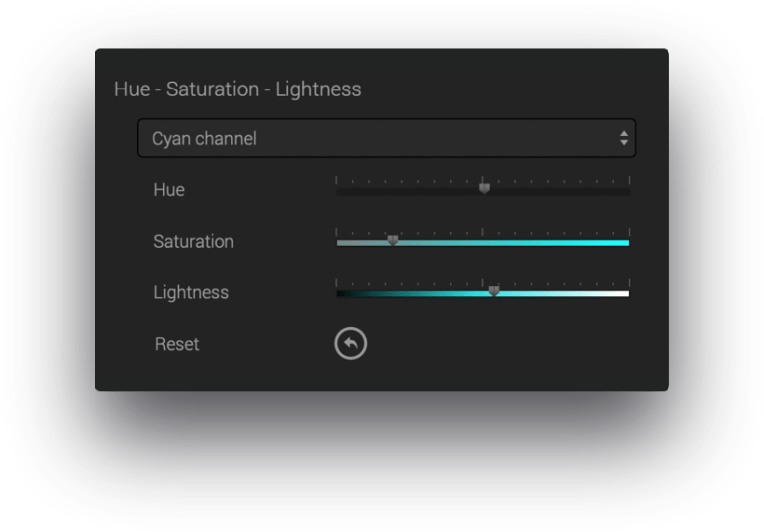The image size is (764, 532).
Task: Click the Saturation label
Action: point(193,241)
